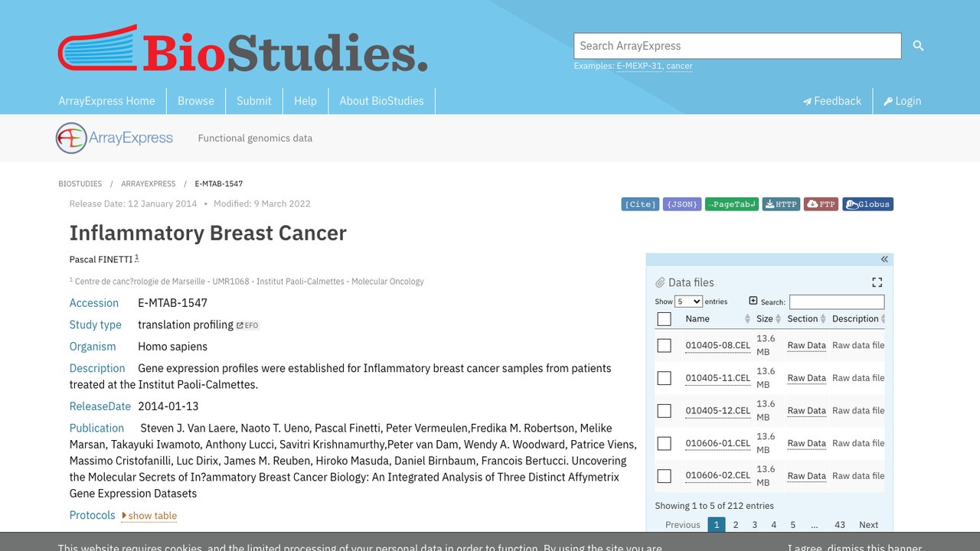The width and height of the screenshot is (980, 551).
Task: Sort data files by Description
Action: click(858, 319)
